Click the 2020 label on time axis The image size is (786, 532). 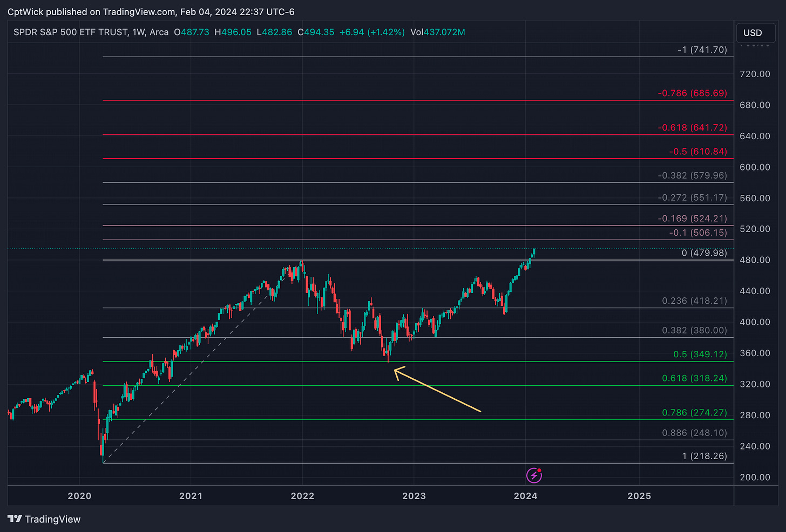[x=79, y=496]
